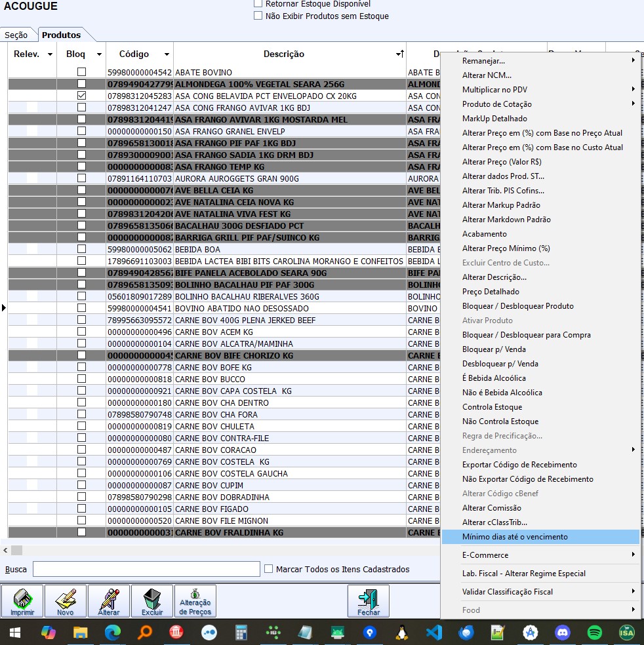The height and width of the screenshot is (645, 644).
Task: Click the Imprimir printer icon button
Action: [x=22, y=600]
